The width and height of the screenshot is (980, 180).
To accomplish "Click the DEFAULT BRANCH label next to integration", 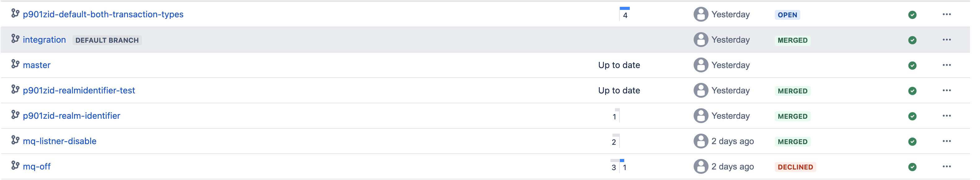I will pyautogui.click(x=107, y=40).
